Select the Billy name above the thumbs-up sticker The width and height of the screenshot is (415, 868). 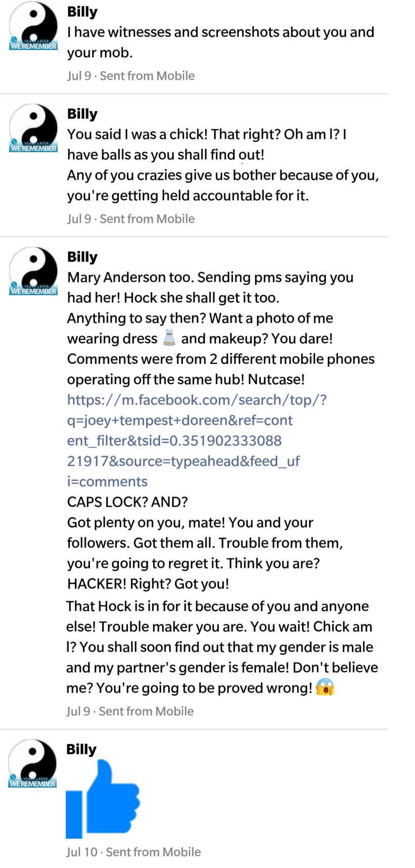coord(81,749)
